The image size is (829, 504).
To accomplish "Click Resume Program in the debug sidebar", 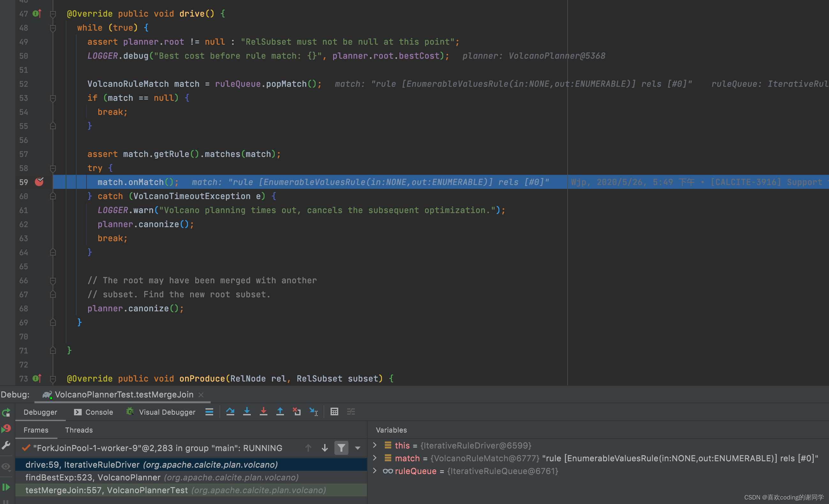I will pyautogui.click(x=6, y=487).
